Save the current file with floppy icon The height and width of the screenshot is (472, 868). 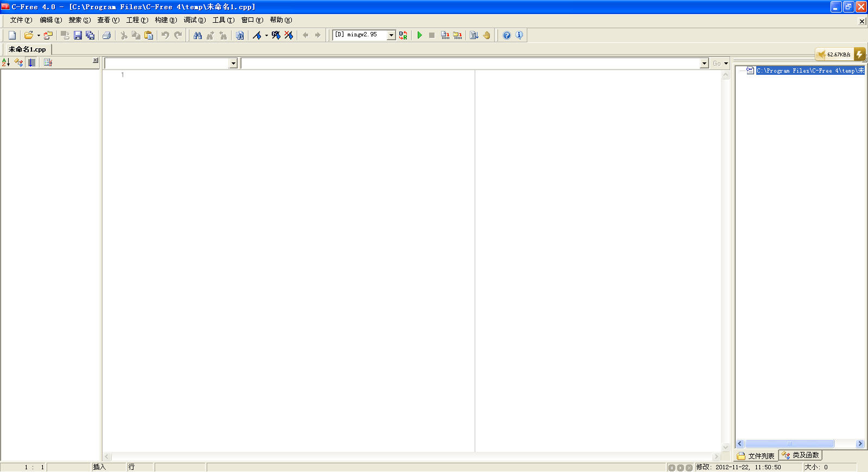(78, 35)
